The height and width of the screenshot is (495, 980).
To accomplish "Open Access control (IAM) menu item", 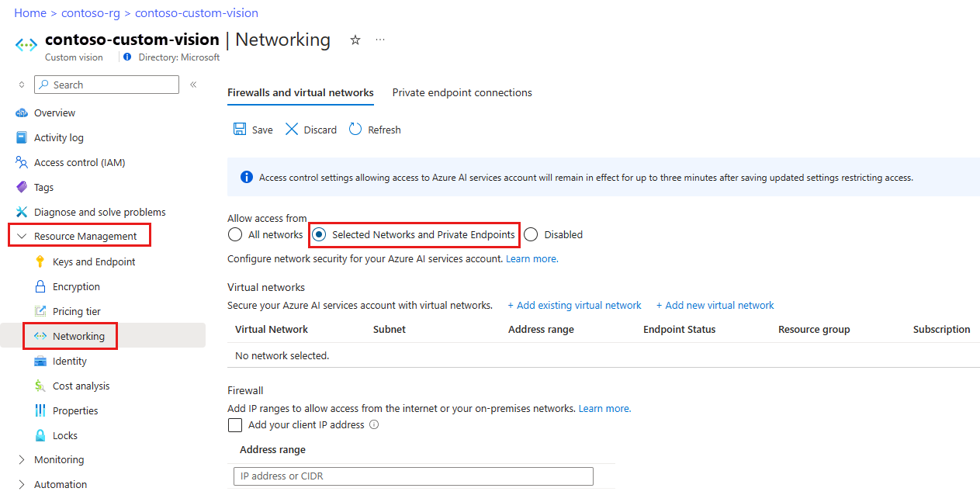I will tap(79, 162).
